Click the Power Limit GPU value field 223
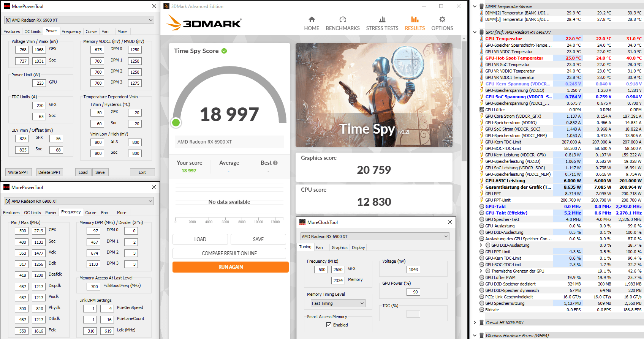Image resolution: width=644 pixels, height=339 pixels. point(40,83)
